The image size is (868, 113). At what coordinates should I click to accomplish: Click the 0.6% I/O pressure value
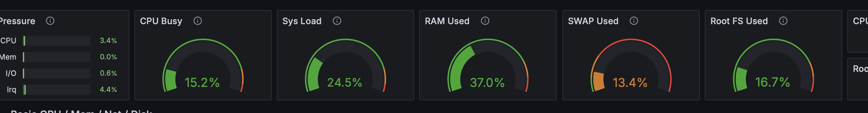pos(108,73)
